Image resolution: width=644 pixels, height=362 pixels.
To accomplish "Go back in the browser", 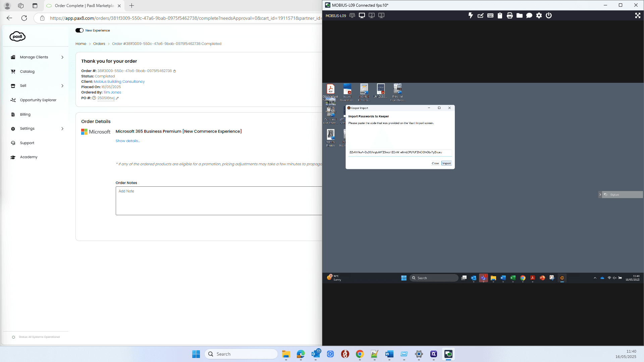I will (9, 18).
